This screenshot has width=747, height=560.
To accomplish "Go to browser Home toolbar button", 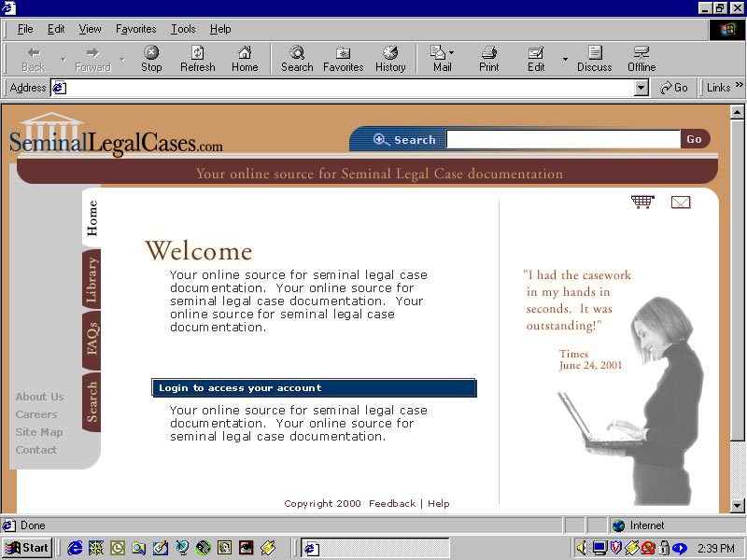I will pos(245,59).
